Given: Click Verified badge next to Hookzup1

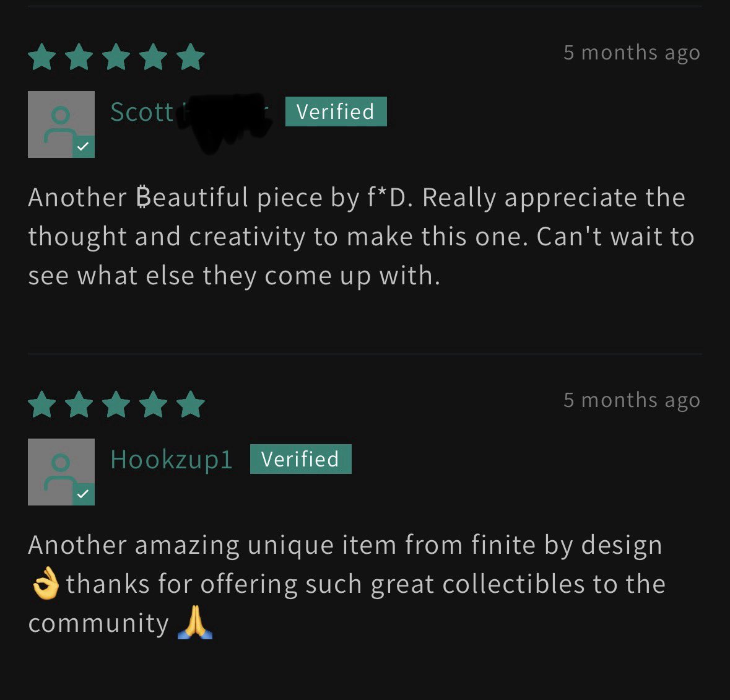Looking at the screenshot, I should (301, 459).
